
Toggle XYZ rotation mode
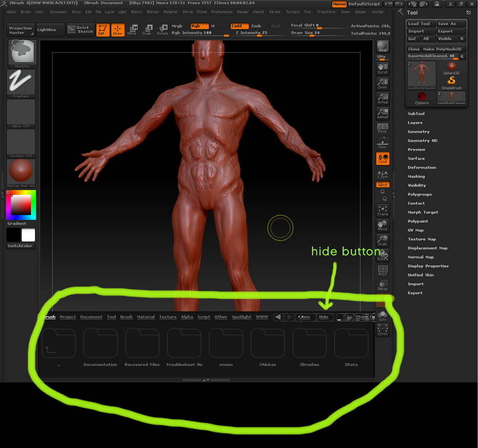point(382,184)
